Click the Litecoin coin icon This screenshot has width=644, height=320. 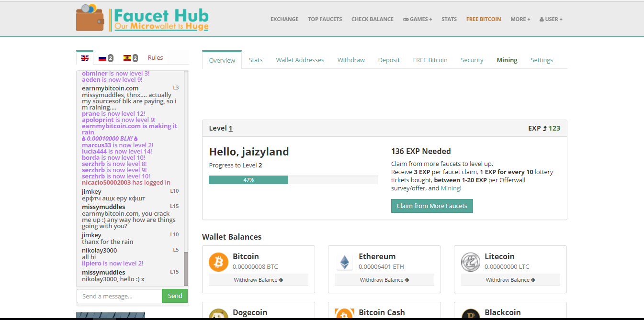[x=470, y=262]
